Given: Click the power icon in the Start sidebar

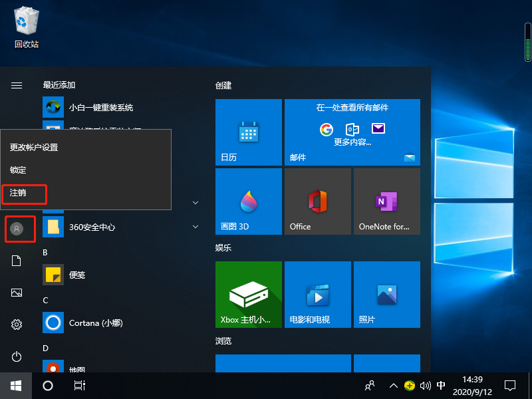Looking at the screenshot, I should coord(16,356).
